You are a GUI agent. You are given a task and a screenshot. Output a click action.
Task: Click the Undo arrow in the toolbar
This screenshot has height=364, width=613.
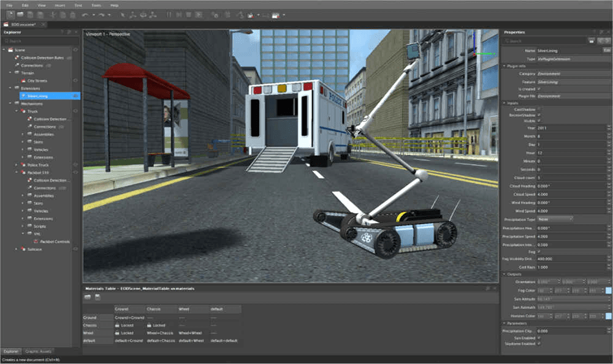pyautogui.click(x=85, y=14)
